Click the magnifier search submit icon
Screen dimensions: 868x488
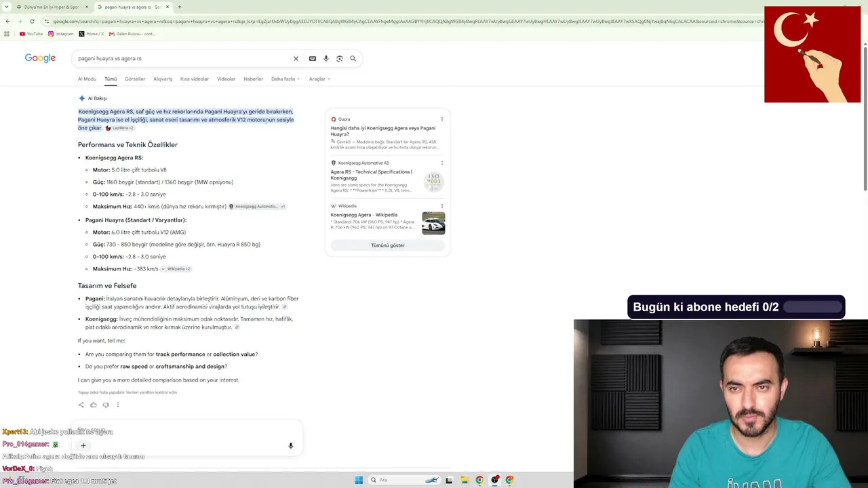(353, 58)
